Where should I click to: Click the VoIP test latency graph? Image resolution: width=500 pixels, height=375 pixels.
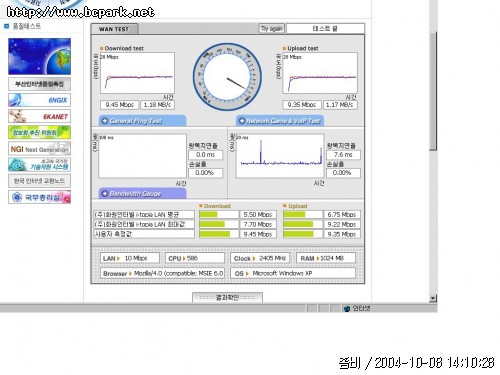coord(280,156)
